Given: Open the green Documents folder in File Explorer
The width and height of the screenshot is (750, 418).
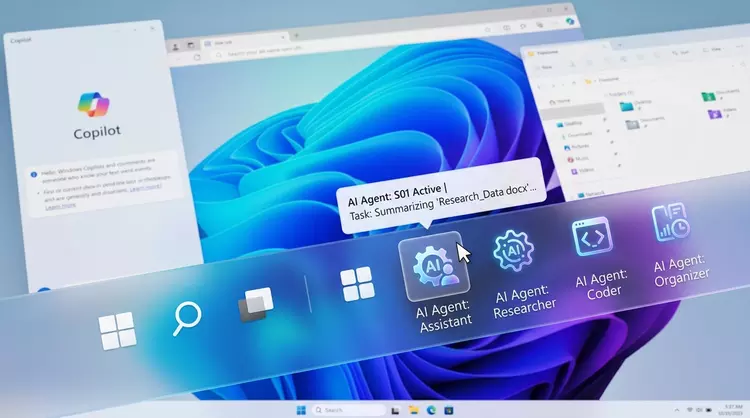Looking at the screenshot, I should 720,95.
